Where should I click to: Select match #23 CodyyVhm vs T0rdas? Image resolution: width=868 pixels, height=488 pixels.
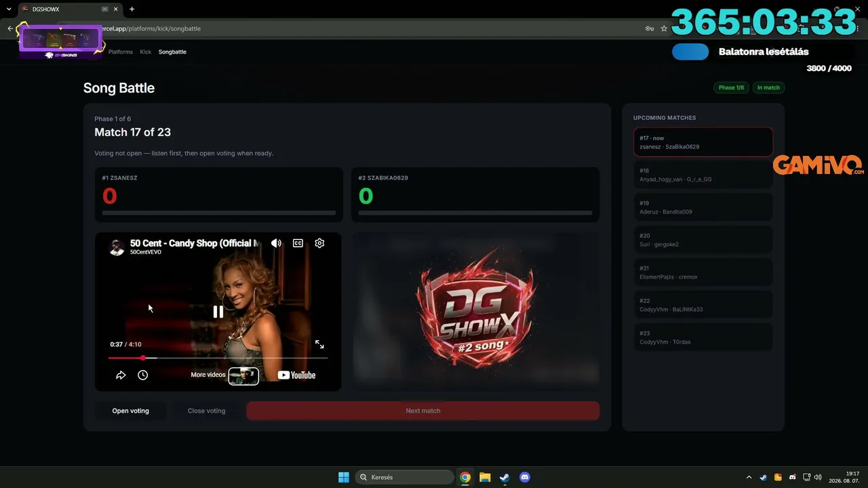coord(703,338)
